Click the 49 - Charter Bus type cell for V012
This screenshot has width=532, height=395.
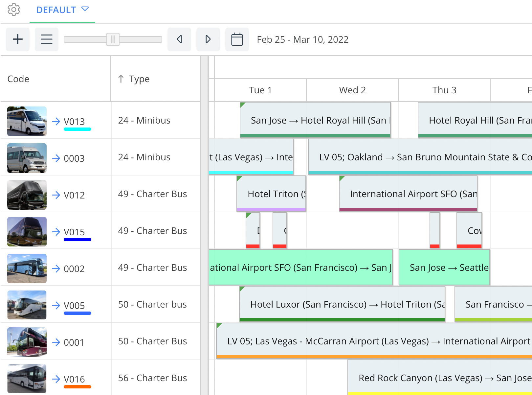click(155, 194)
